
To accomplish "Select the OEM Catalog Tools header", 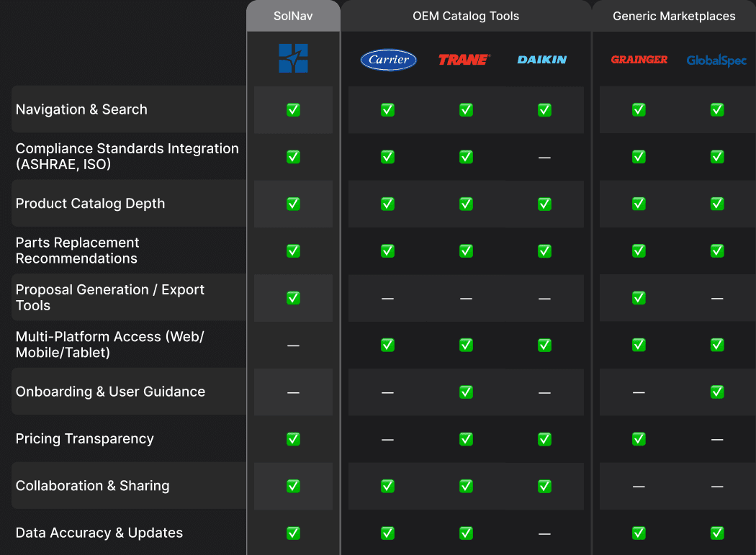I will point(466,16).
